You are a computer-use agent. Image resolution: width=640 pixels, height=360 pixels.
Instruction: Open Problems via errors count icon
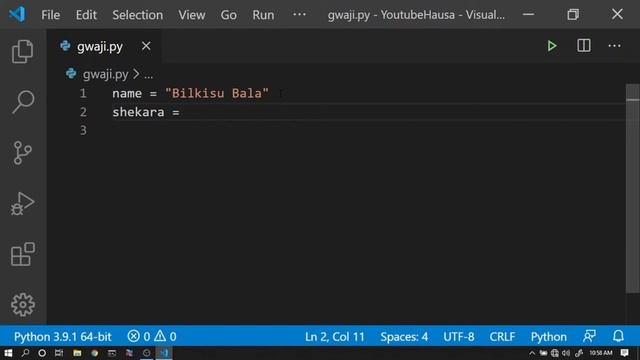pyautogui.click(x=138, y=336)
